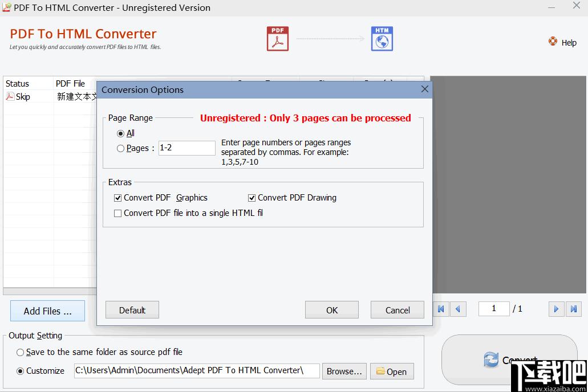588x392 pixels.
Task: Jump to last preview page
Action: click(x=573, y=309)
